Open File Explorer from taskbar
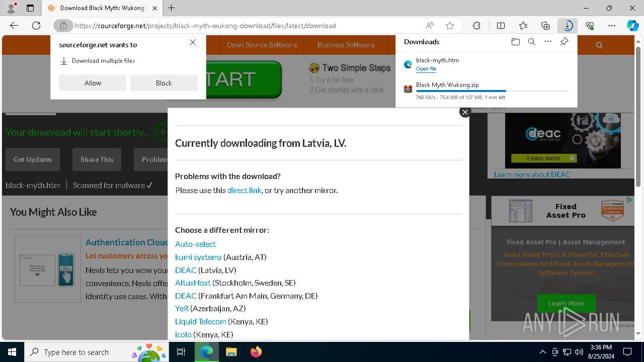Image resolution: width=644 pixels, height=362 pixels. pos(231,352)
